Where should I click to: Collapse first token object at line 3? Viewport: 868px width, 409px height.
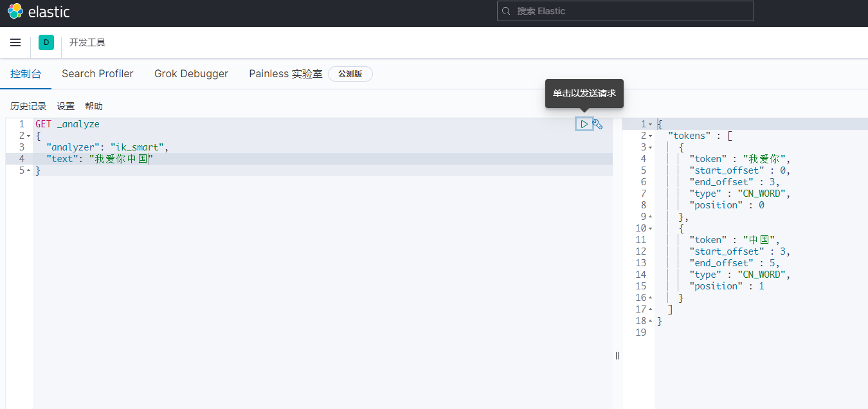[650, 147]
